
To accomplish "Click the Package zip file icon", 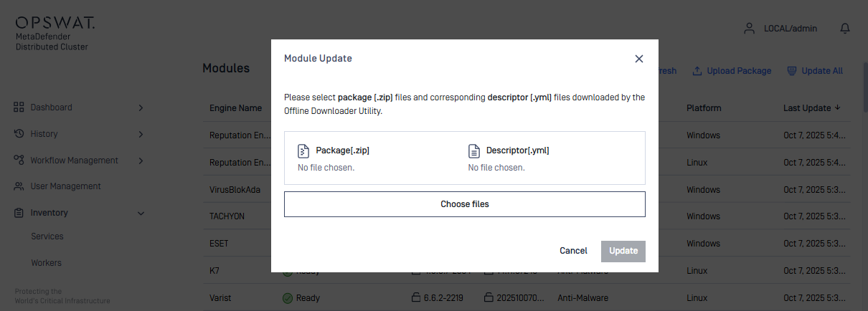I will [x=303, y=151].
